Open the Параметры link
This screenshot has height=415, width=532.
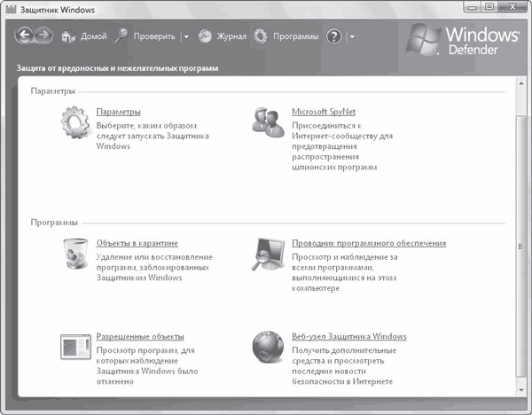click(119, 112)
